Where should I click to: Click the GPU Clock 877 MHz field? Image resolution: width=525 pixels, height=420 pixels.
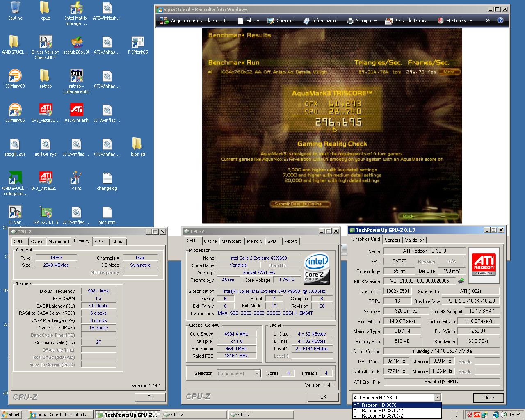tap(397, 361)
